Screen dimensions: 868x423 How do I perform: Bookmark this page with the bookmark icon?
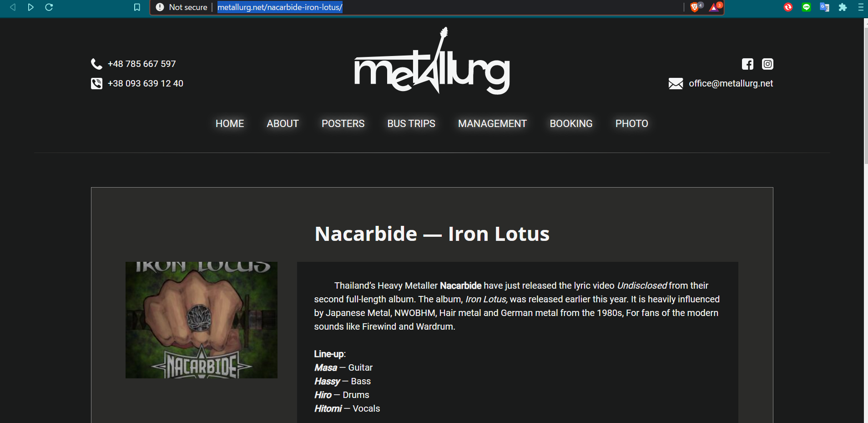[x=137, y=7]
